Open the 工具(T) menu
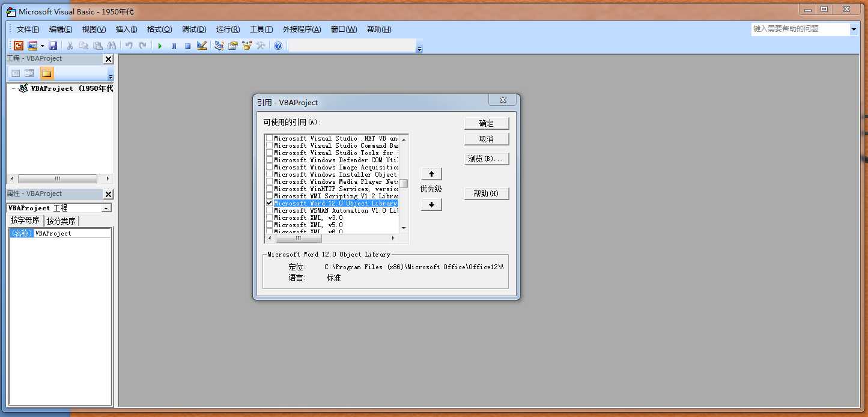 (261, 29)
